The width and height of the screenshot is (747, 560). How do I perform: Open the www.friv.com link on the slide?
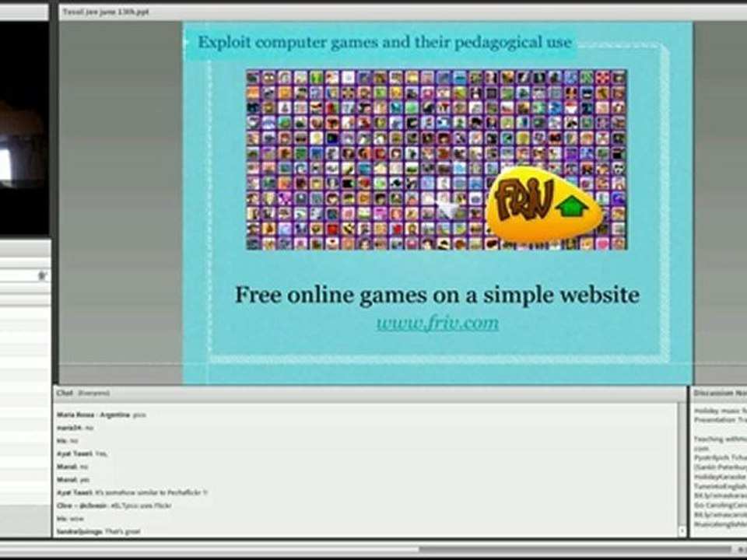point(437,323)
